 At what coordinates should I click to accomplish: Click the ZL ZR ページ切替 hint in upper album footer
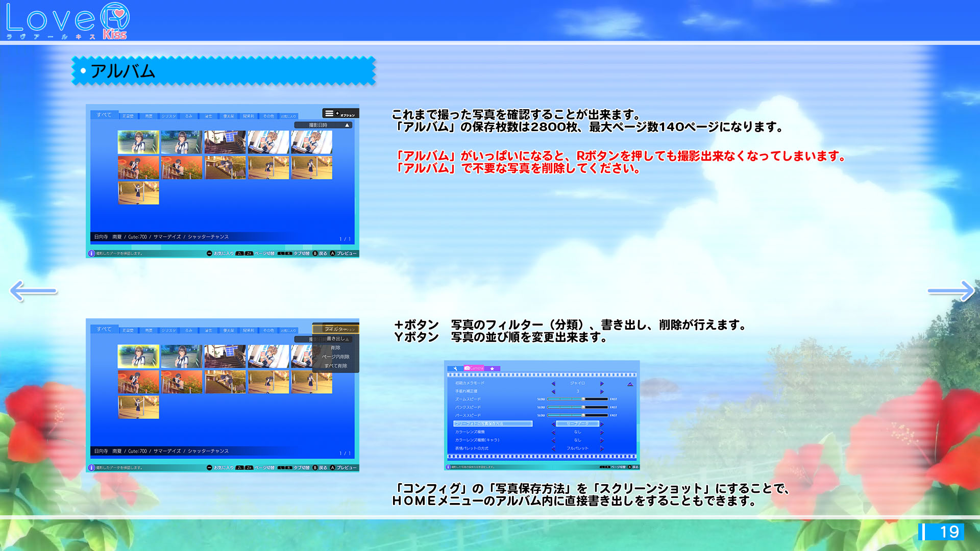coord(255,254)
